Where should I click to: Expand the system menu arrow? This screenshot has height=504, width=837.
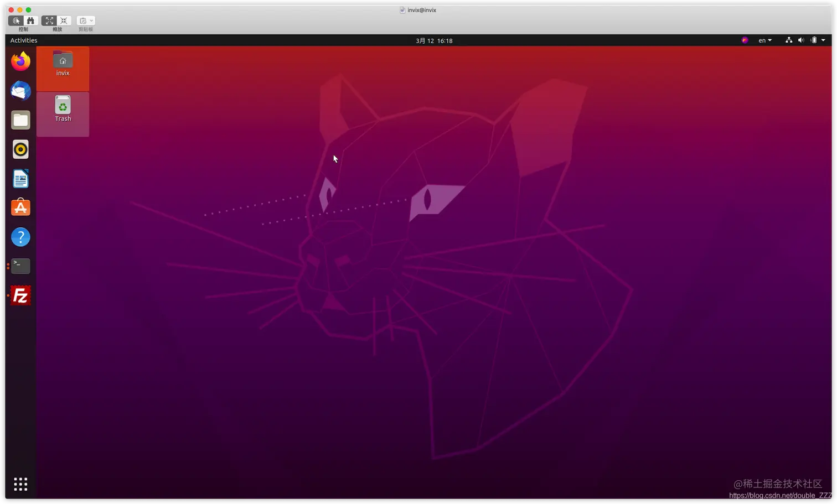coord(823,40)
